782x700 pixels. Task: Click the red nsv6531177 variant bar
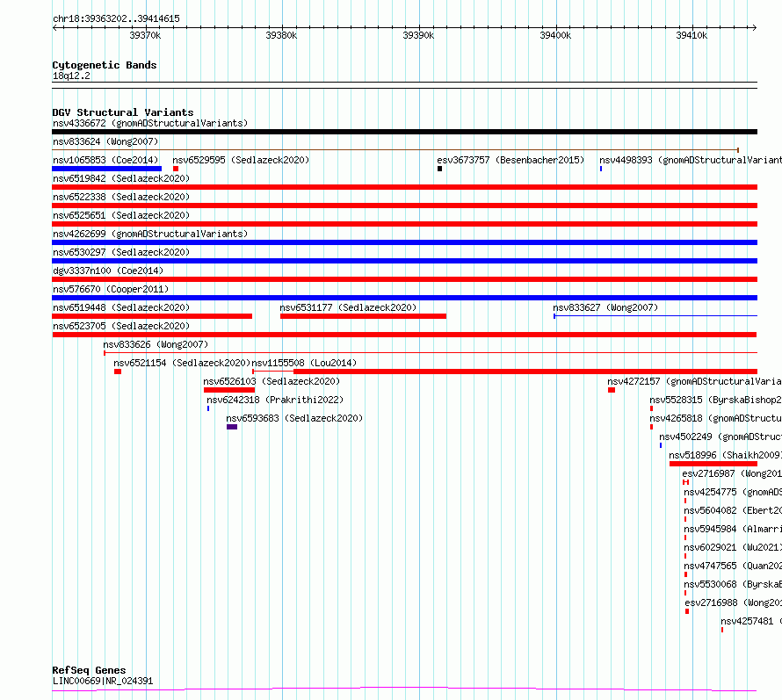click(363, 316)
